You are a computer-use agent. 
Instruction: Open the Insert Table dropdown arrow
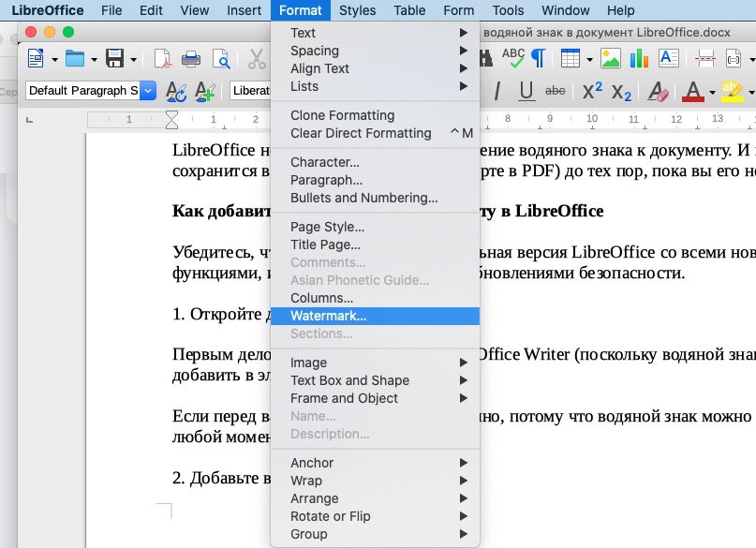pos(589,60)
